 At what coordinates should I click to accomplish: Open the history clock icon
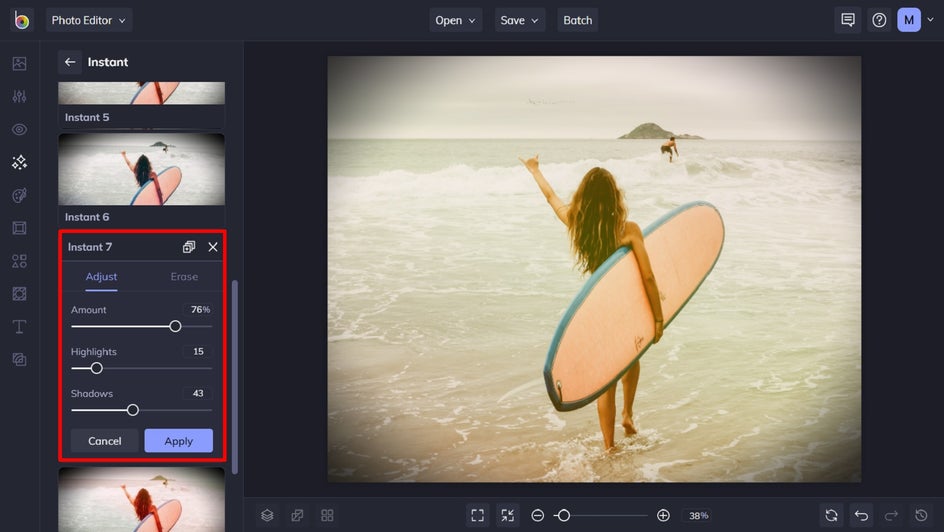[921, 515]
